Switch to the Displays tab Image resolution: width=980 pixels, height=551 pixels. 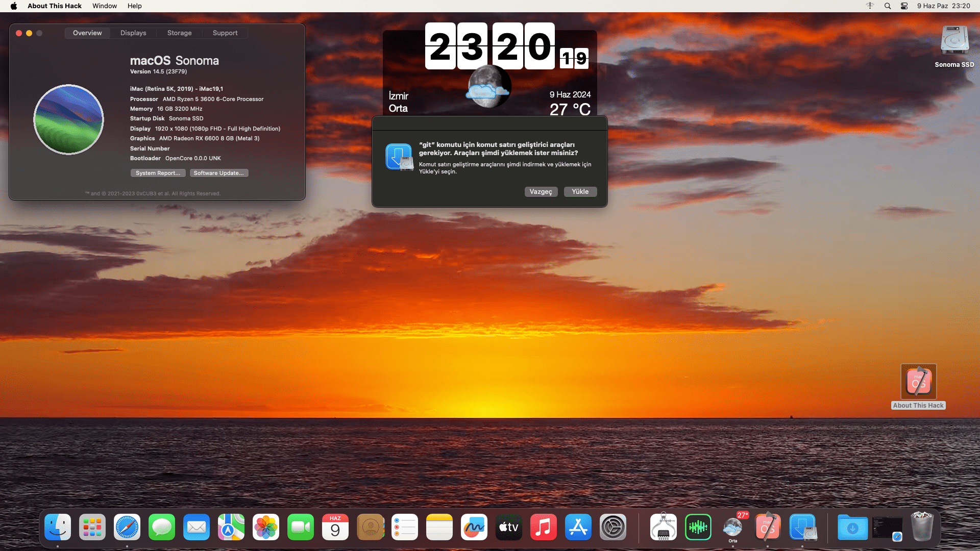(x=133, y=33)
